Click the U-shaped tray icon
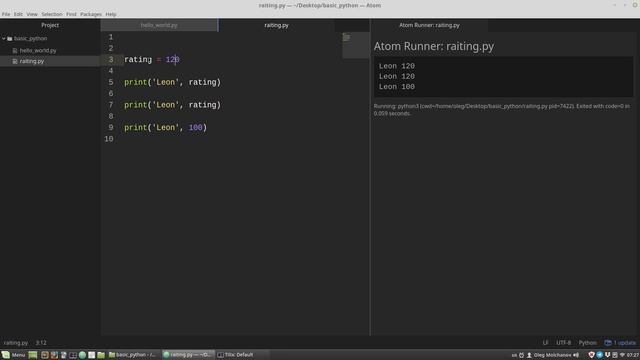This screenshot has width=640, height=360. pos(607,355)
